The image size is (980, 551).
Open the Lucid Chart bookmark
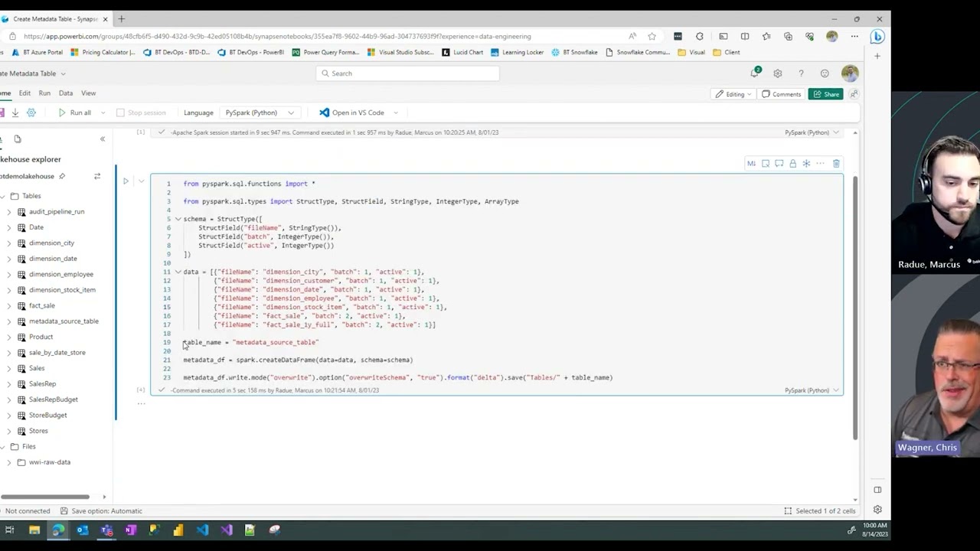(462, 52)
